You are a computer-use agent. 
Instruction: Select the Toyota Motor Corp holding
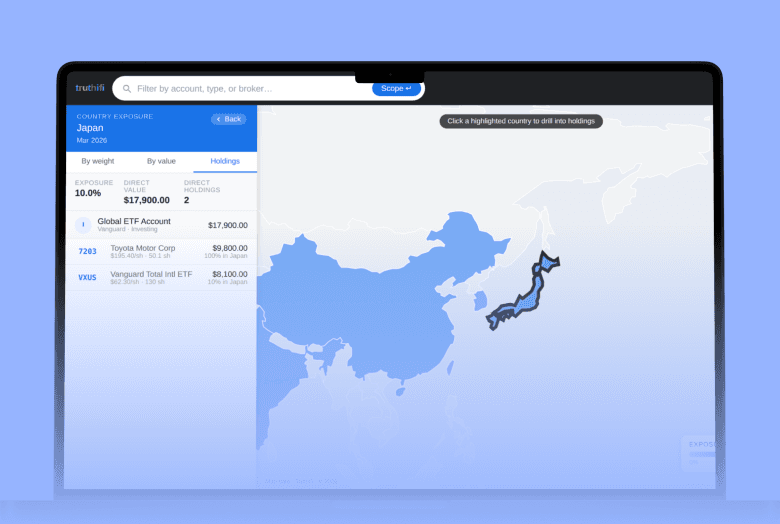coord(161,251)
